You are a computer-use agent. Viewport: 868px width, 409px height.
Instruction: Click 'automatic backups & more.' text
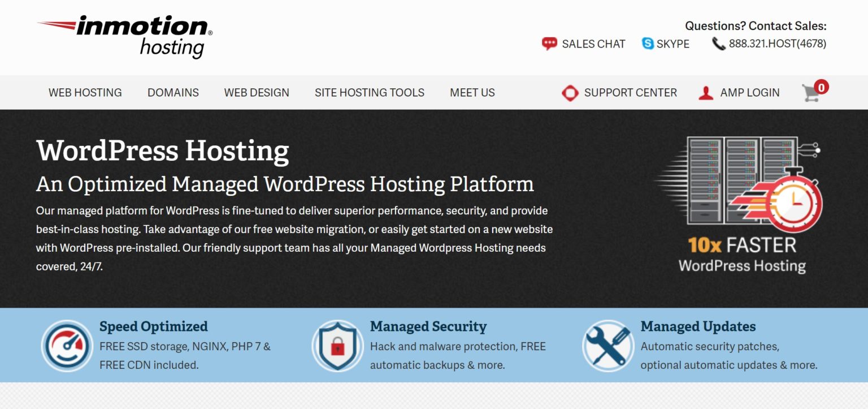(x=437, y=365)
